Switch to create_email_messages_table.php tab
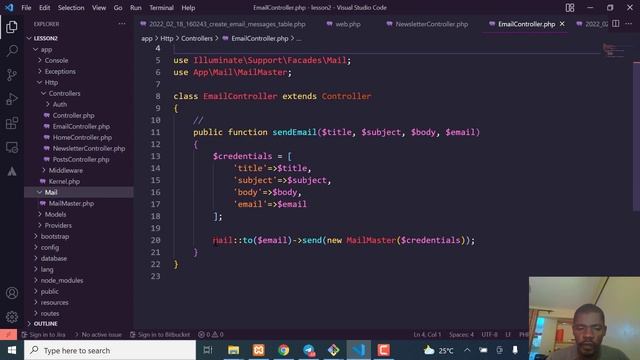Viewport: 640px width, 360px height. 223,24
